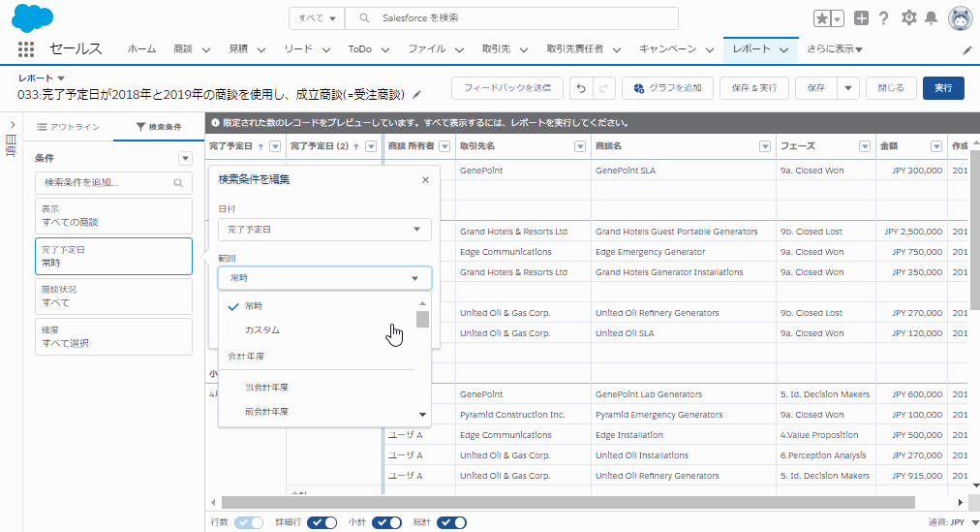Click the 保存 button
The width and height of the screenshot is (980, 532).
click(816, 88)
